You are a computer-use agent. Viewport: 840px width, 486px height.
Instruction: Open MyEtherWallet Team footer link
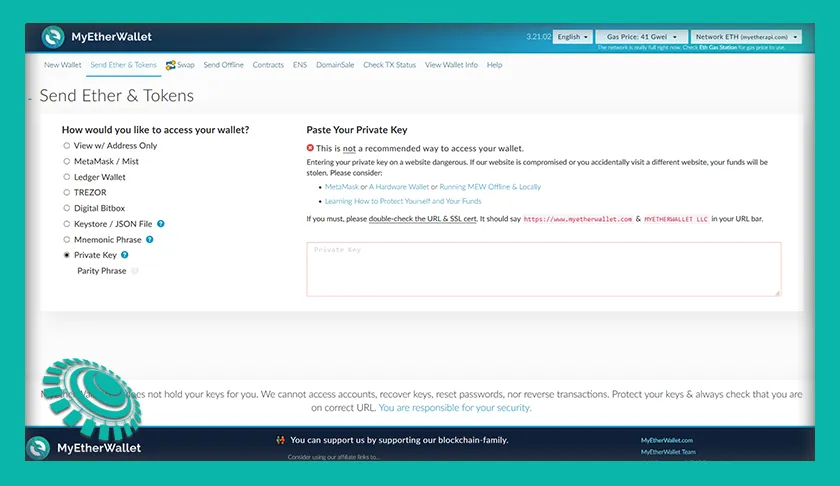668,452
